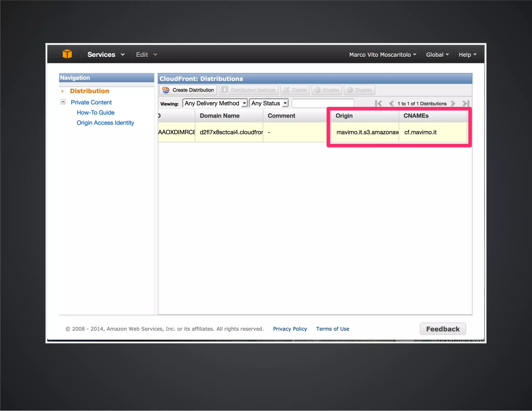Jump to last page of distributions
The height and width of the screenshot is (411, 532).
(x=466, y=103)
